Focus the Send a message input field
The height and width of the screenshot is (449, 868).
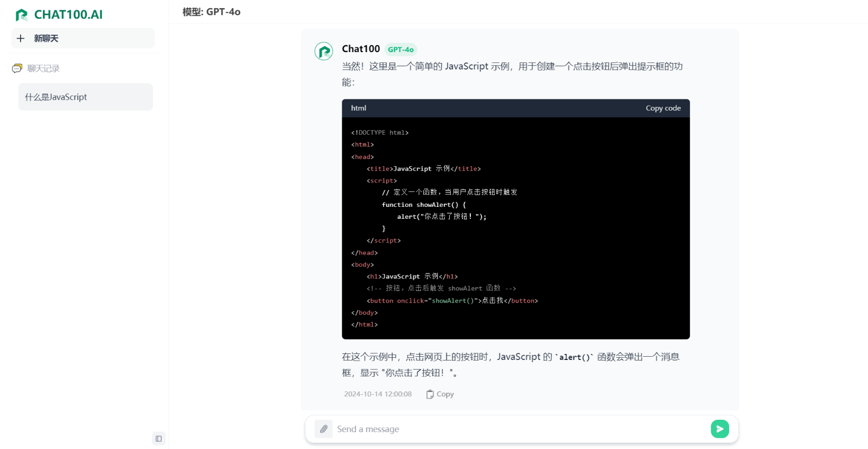point(521,429)
